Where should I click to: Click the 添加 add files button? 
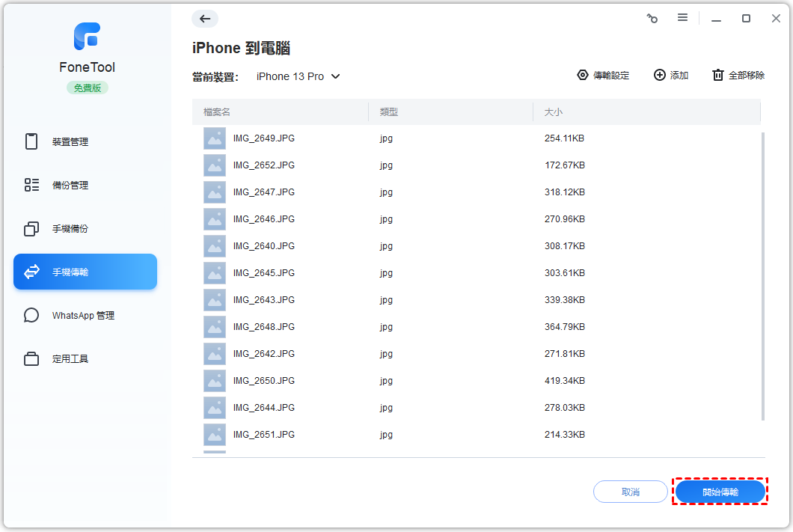671,76
